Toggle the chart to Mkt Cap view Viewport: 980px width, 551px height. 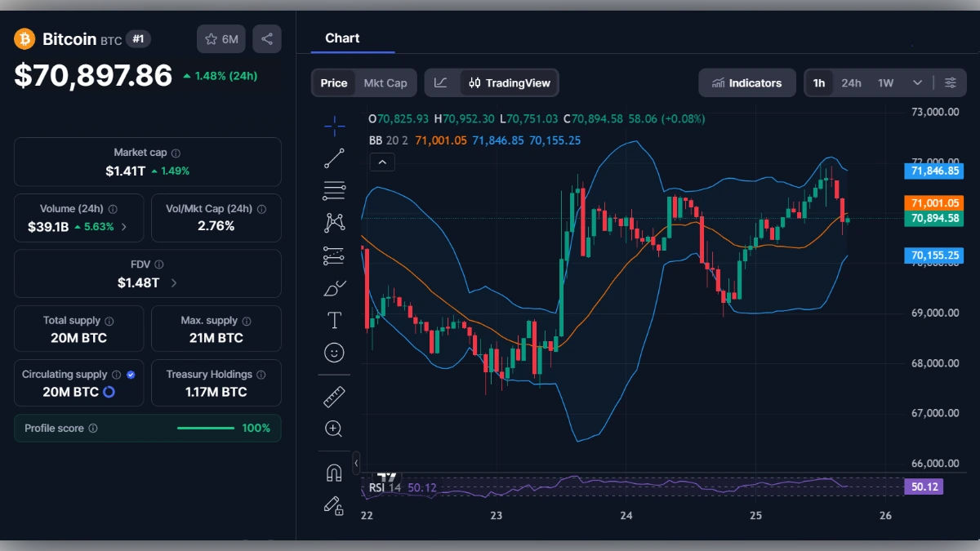click(x=385, y=82)
